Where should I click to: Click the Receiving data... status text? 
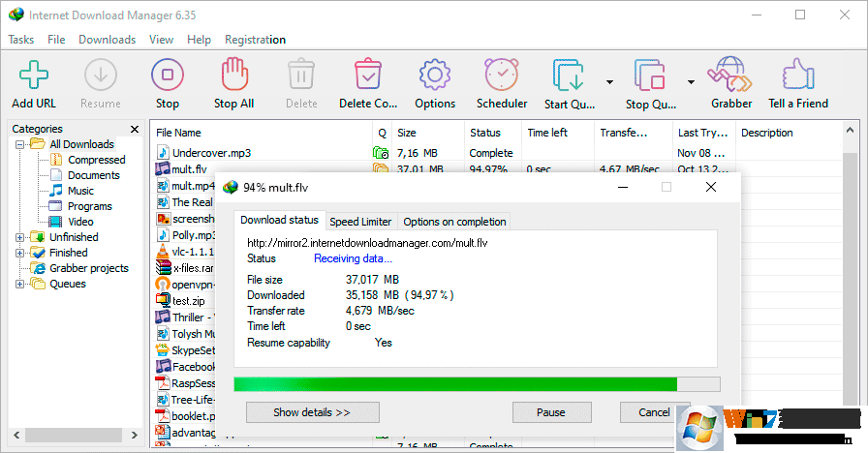tap(353, 258)
